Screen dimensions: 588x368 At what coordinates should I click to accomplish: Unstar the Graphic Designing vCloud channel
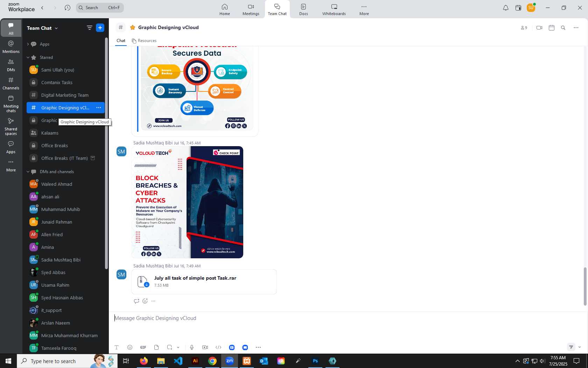point(133,27)
